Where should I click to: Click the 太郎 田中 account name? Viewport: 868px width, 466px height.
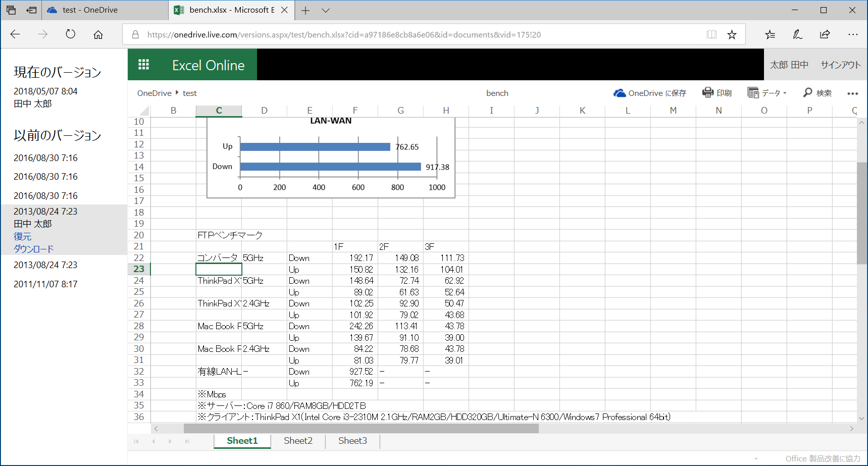[789, 65]
